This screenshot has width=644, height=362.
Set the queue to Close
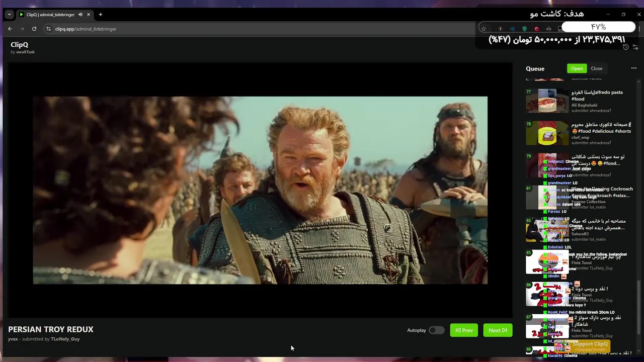[x=596, y=68]
